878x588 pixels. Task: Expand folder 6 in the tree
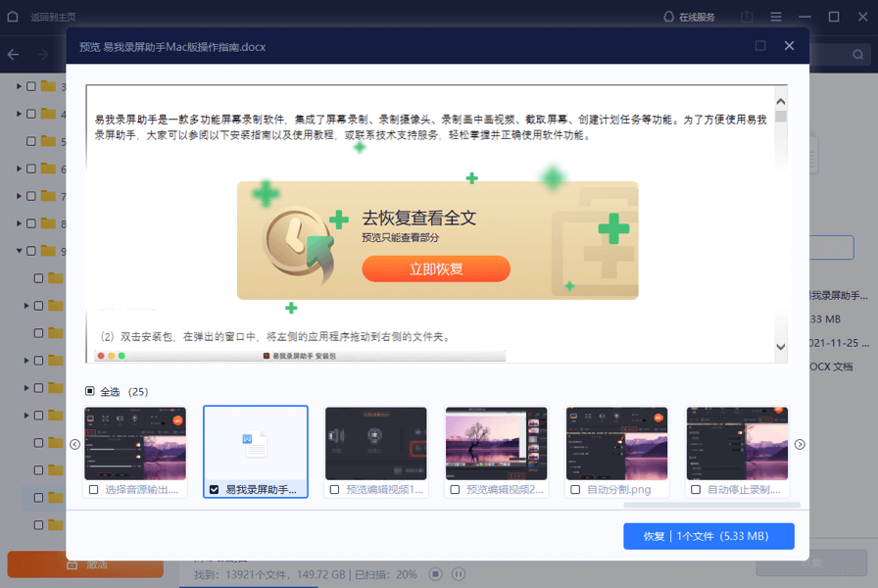click(x=19, y=169)
